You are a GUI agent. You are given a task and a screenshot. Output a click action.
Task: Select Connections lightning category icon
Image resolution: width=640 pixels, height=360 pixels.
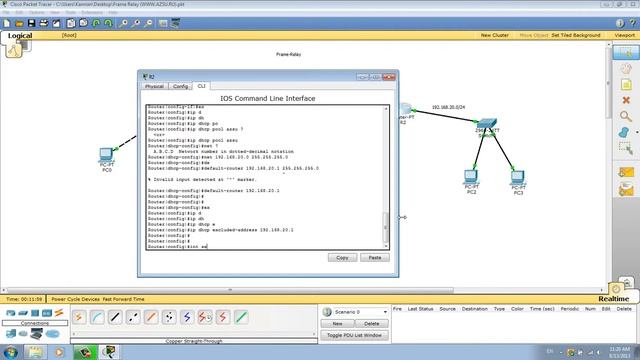point(59,313)
